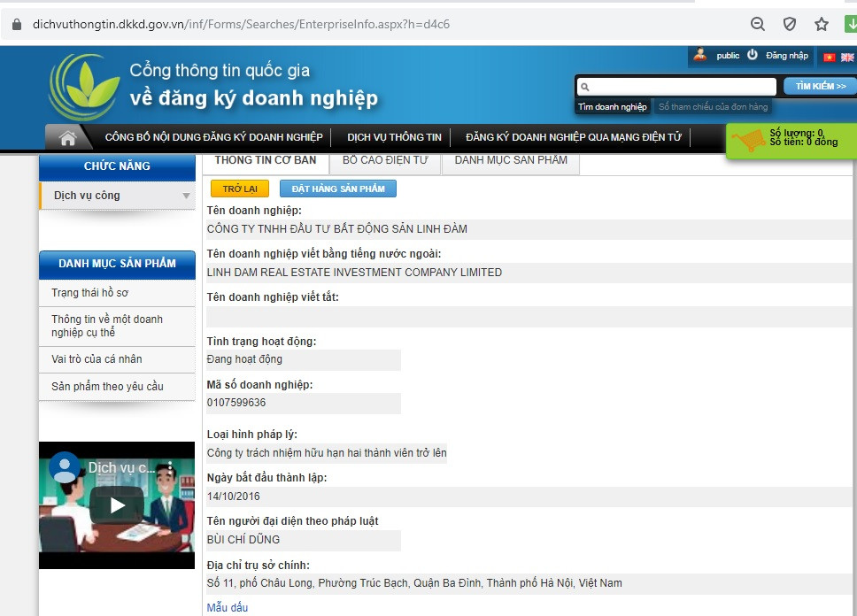This screenshot has height=616, width=857.
Task: Select the Vietnamese flag icon
Action: [x=829, y=55]
